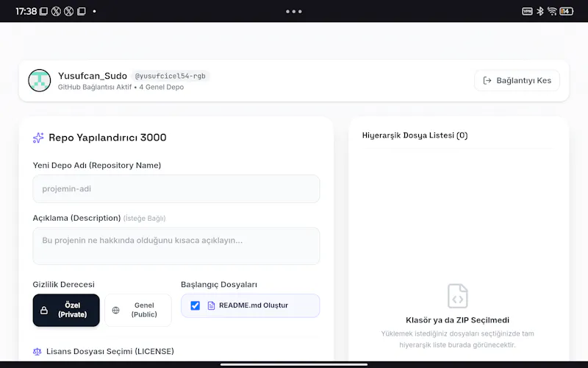Click the logout arrow icon in Bağlantıyı Kes

(487, 80)
